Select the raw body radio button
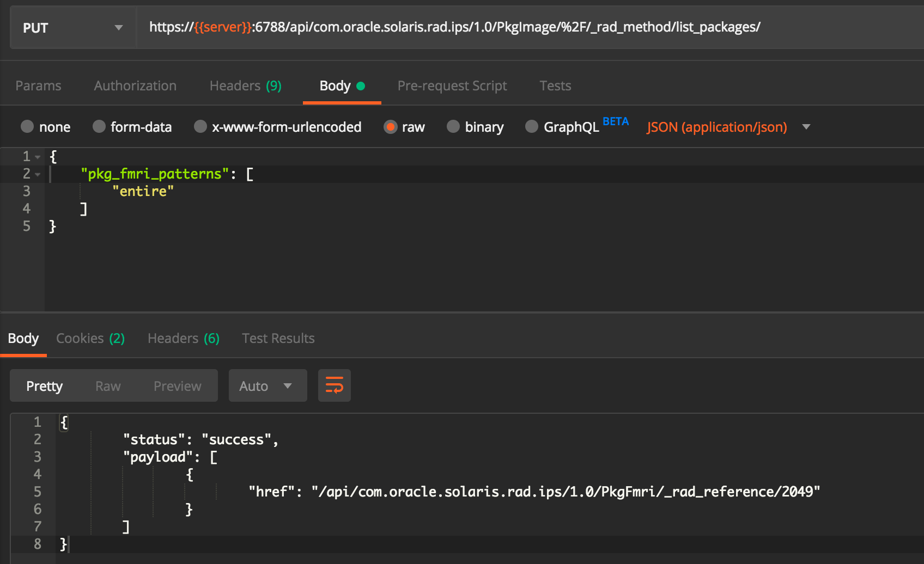 [x=391, y=127]
